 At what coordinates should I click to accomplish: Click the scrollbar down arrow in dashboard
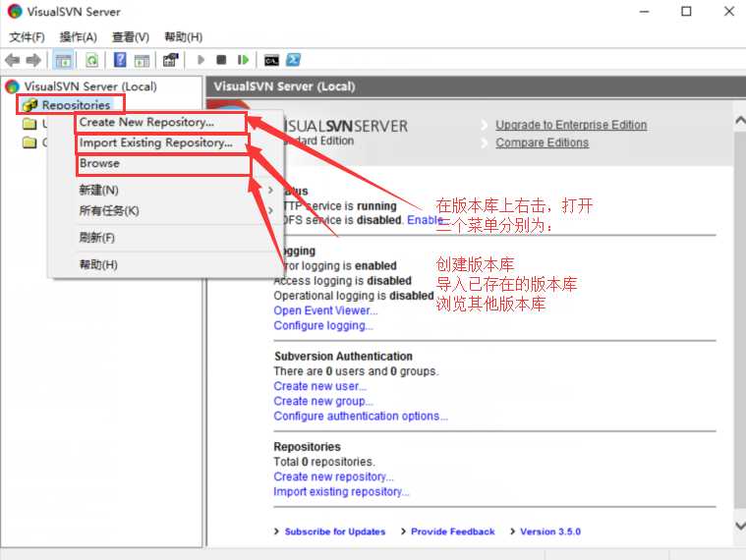coord(740,526)
